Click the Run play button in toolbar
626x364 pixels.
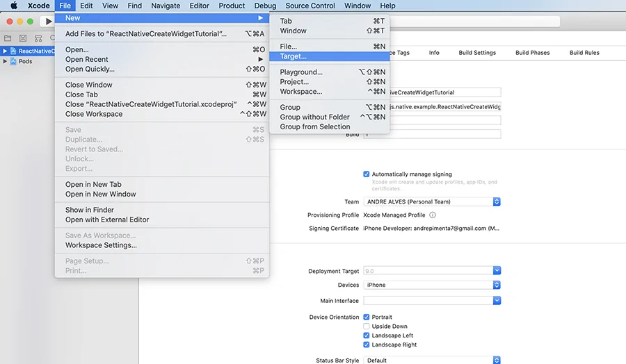coord(48,22)
